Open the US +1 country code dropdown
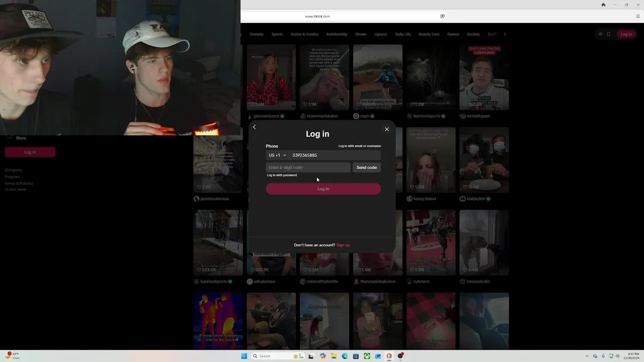 277,155
